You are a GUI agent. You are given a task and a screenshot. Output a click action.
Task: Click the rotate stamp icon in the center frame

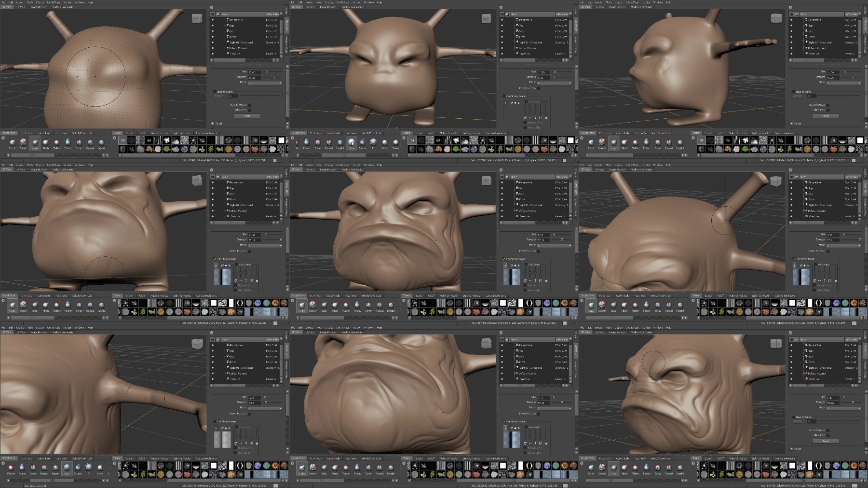512,265
